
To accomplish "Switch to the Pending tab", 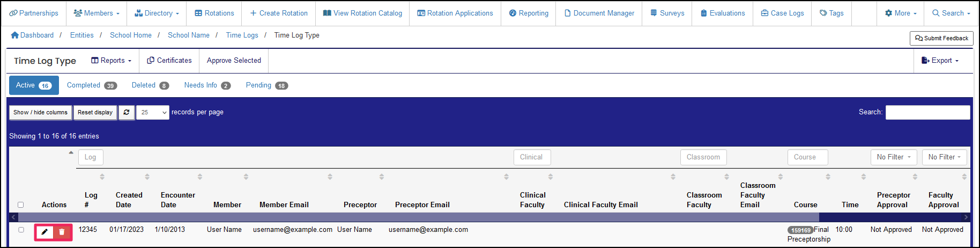I will coord(267,85).
